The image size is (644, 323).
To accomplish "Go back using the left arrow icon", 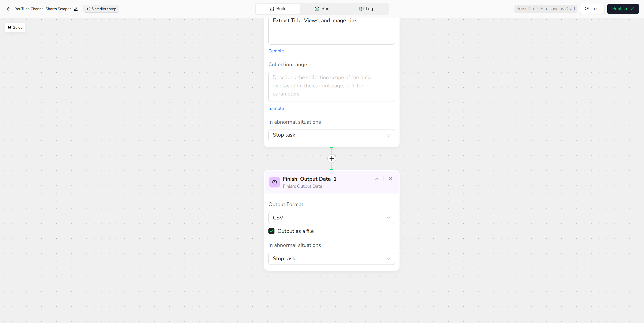I will pyautogui.click(x=9, y=9).
